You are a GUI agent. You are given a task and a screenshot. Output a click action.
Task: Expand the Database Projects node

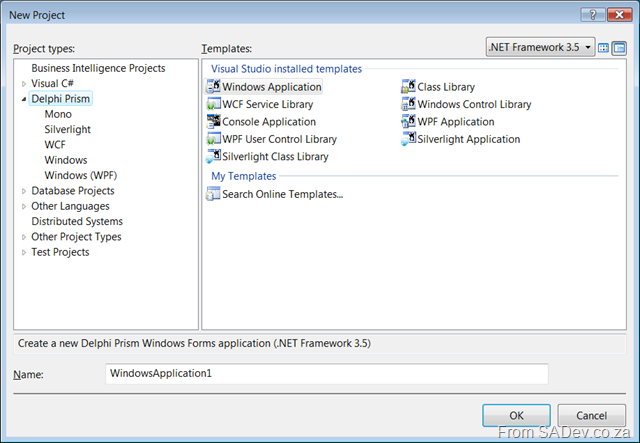24,191
